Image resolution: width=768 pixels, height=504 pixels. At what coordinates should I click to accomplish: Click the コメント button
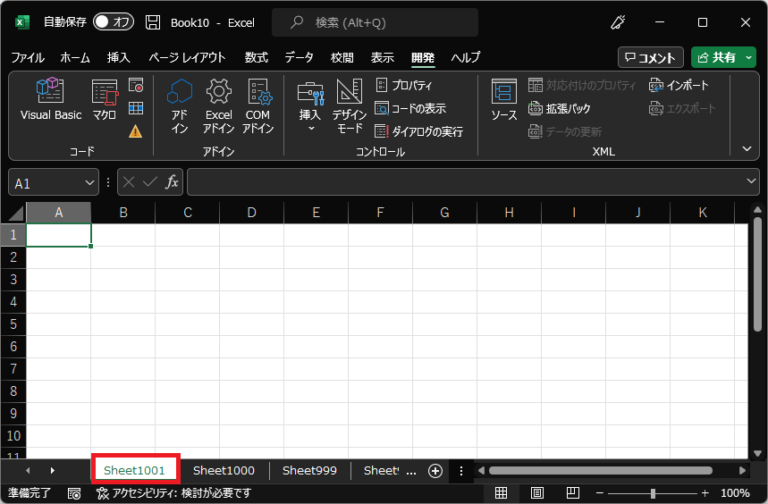pos(651,57)
